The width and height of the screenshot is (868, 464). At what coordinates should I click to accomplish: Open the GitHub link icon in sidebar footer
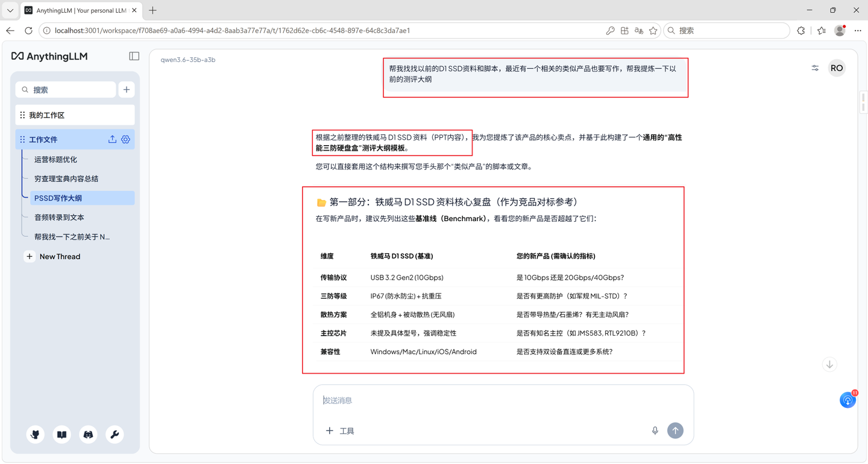pos(36,434)
